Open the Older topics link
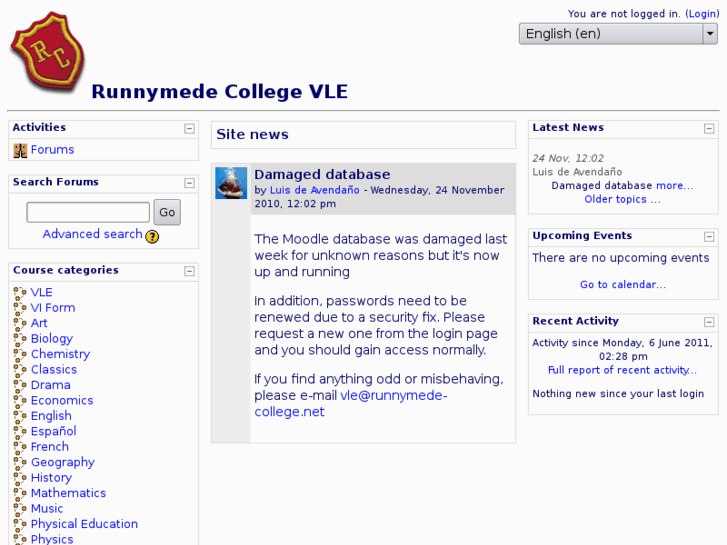Viewport: 727px width, 545px height. [x=622, y=199]
